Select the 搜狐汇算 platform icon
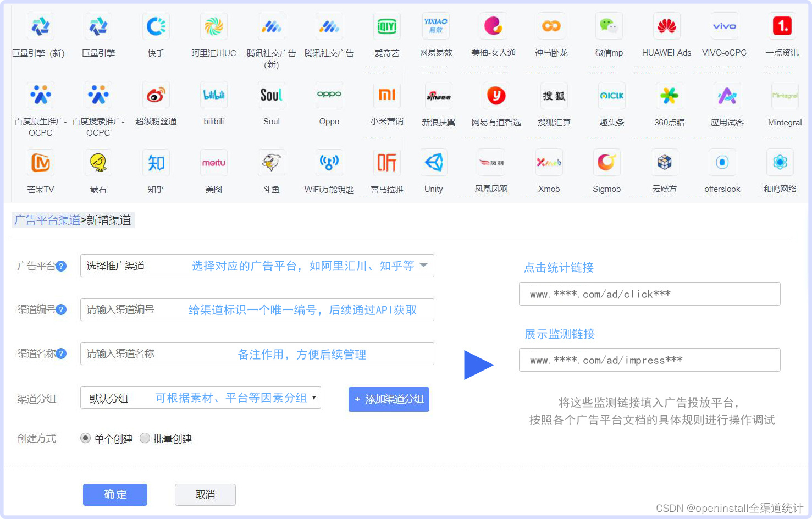Viewport: 812px width, 519px height. (554, 96)
